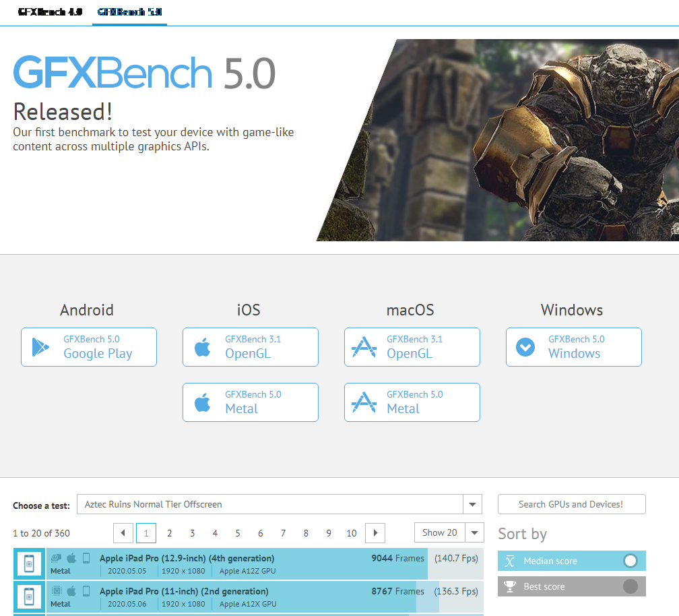Click the '2020.05.06' date cell
The height and width of the screenshot is (616, 679).
tap(127, 604)
